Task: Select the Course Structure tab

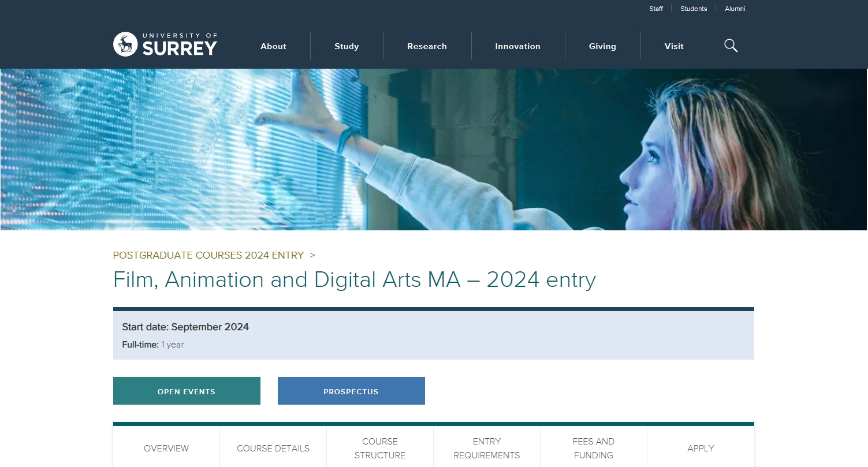Action: (380, 448)
